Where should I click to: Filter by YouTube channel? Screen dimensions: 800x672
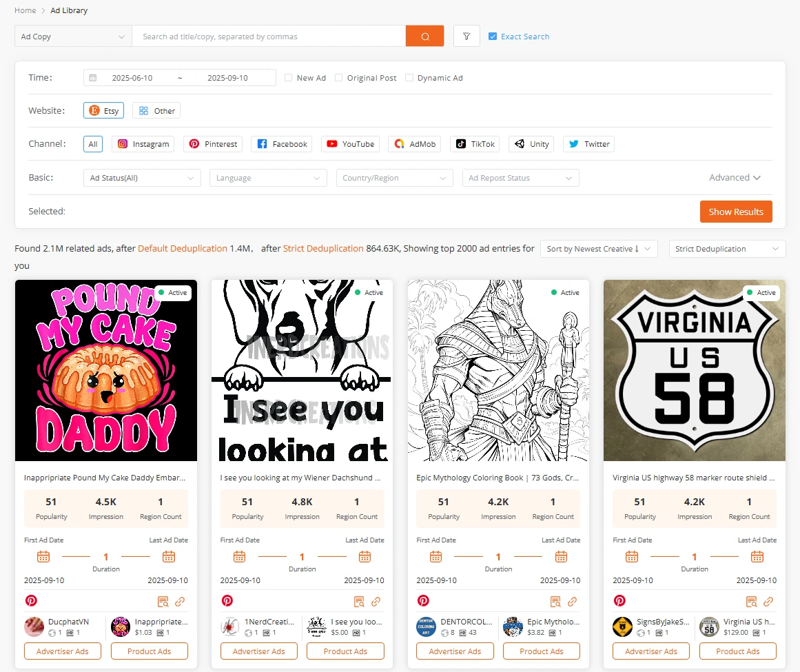point(350,144)
